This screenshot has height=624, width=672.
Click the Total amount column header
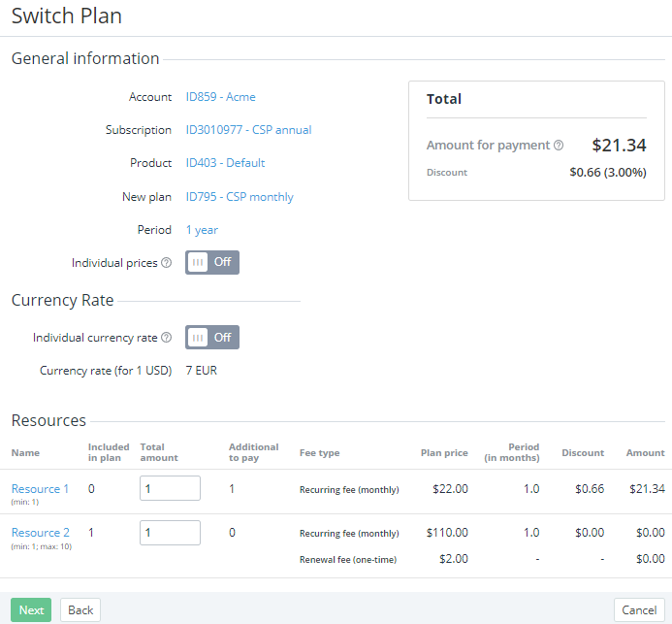159,452
